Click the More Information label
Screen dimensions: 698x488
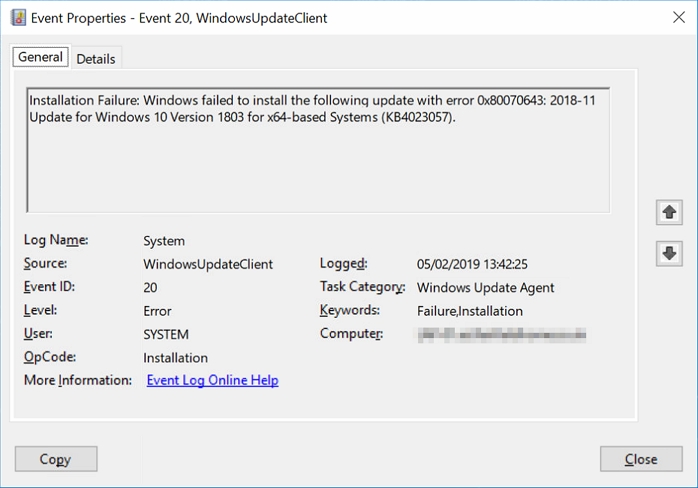point(78,380)
